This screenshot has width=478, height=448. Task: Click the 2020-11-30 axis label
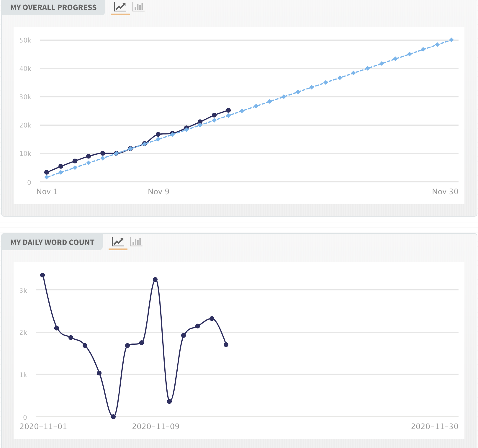(x=435, y=426)
